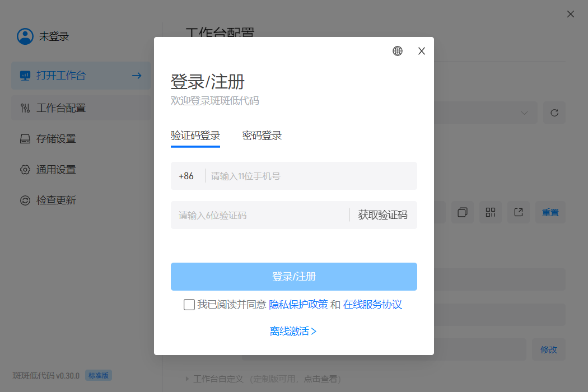Expand the dropdown chevron beside the refresh button
The height and width of the screenshot is (392, 588).
tap(524, 113)
